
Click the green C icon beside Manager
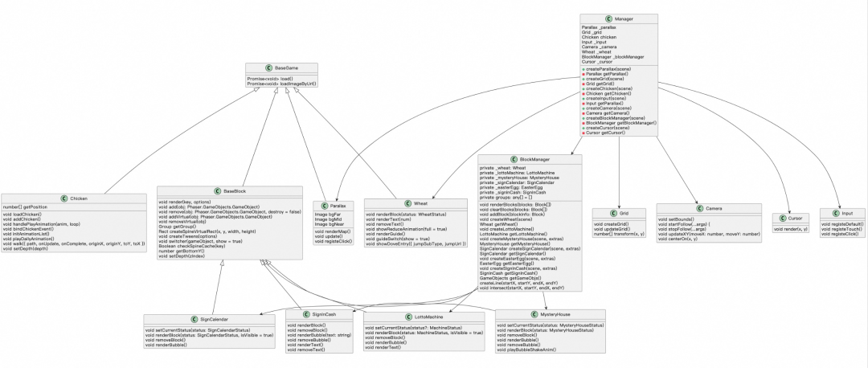pyautogui.click(x=609, y=18)
